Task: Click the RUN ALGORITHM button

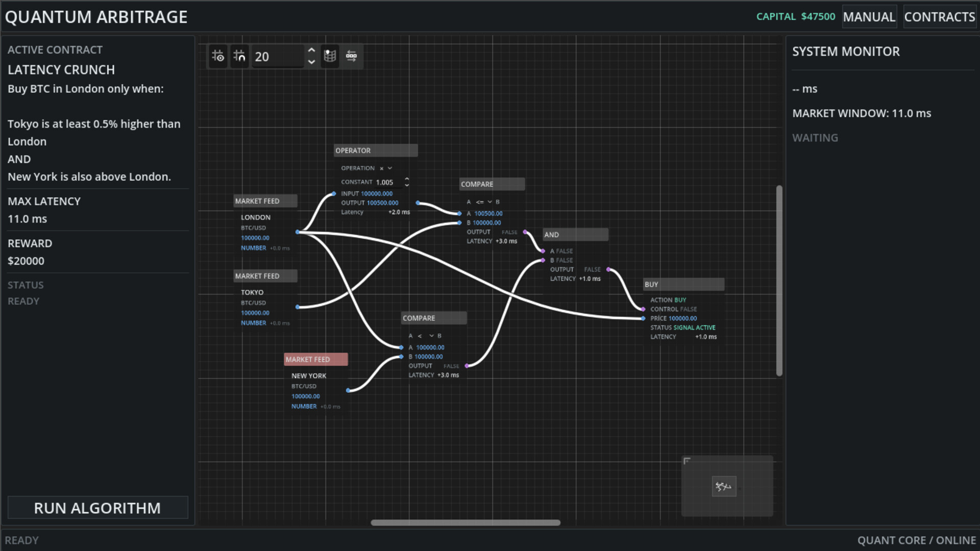Action: 97,508
